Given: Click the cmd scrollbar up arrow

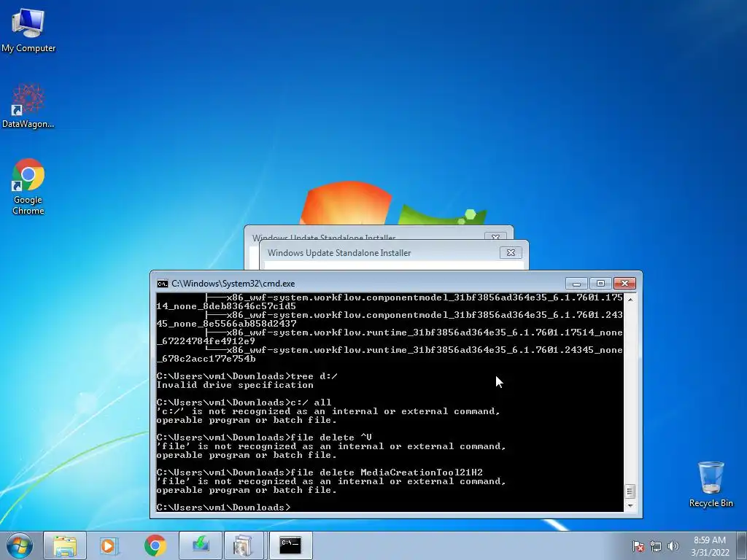Looking at the screenshot, I should pos(630,300).
